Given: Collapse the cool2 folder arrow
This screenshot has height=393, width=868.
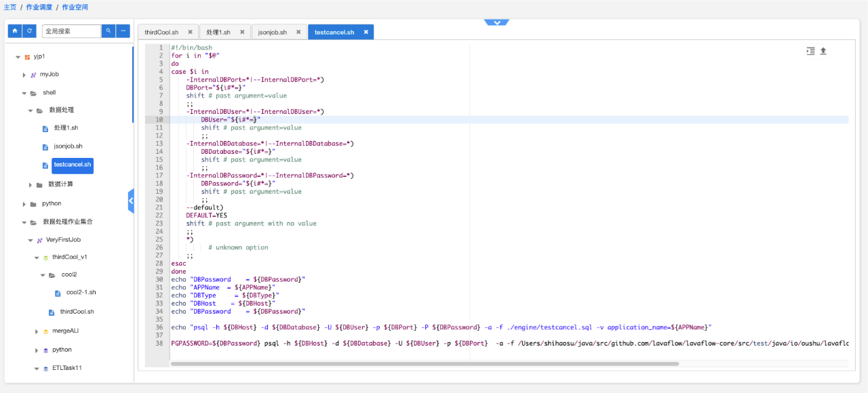Looking at the screenshot, I should tap(42, 275).
